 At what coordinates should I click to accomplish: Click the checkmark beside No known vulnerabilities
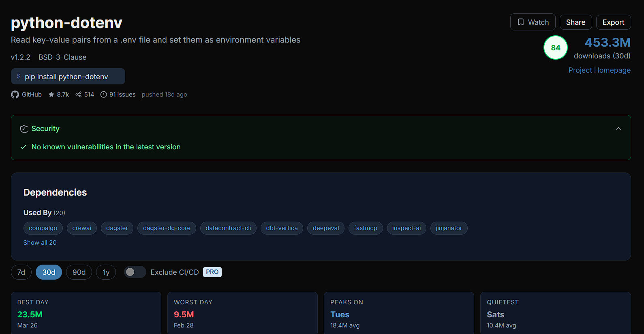pyautogui.click(x=24, y=147)
